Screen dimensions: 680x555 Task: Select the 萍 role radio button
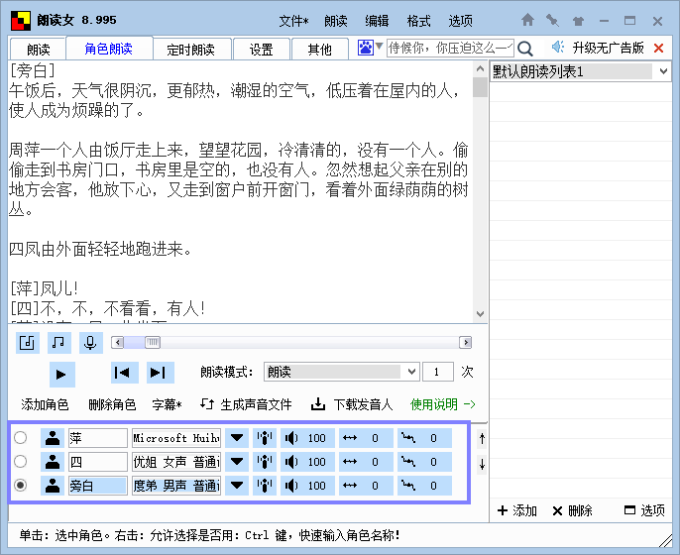click(x=20, y=437)
